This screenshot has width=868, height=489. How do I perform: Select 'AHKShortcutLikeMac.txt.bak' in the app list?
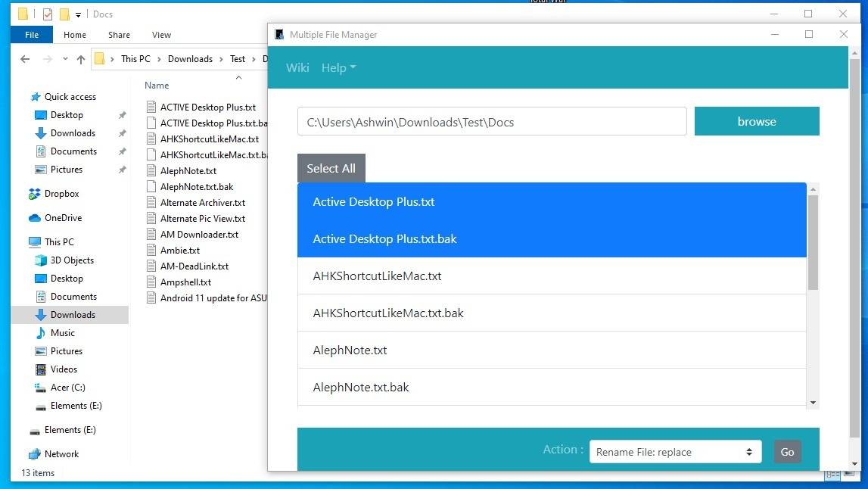coord(552,313)
